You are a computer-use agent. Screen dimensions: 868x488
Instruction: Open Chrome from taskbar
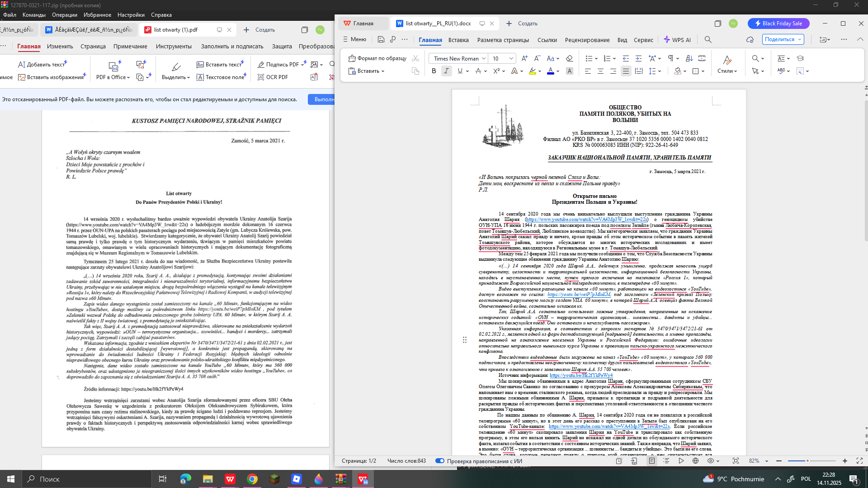pos(252,479)
